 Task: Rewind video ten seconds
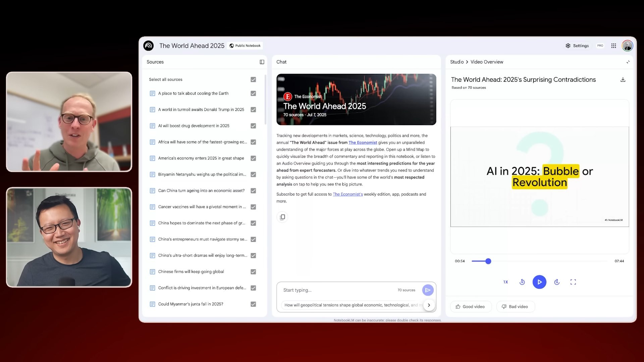[x=522, y=282]
